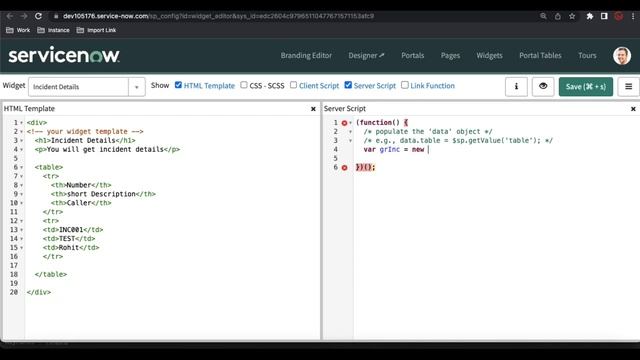Collapse table fold at HTML line 6
The width and height of the screenshot is (640, 360).
pos(21,167)
